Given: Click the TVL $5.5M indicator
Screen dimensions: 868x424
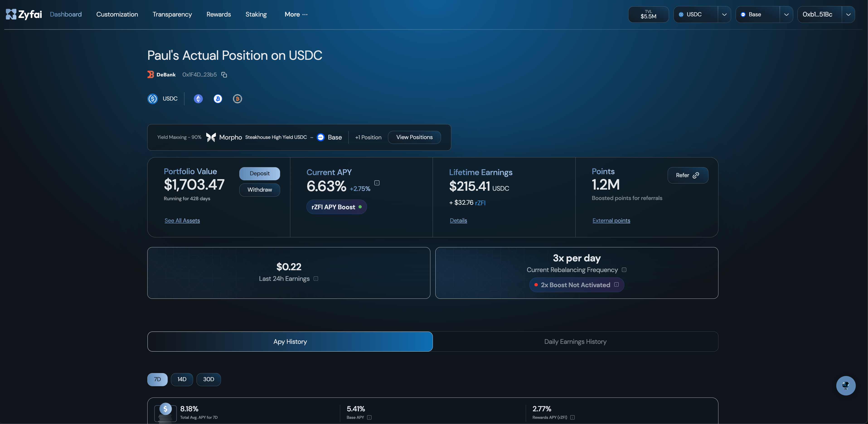Looking at the screenshot, I should click(648, 14).
